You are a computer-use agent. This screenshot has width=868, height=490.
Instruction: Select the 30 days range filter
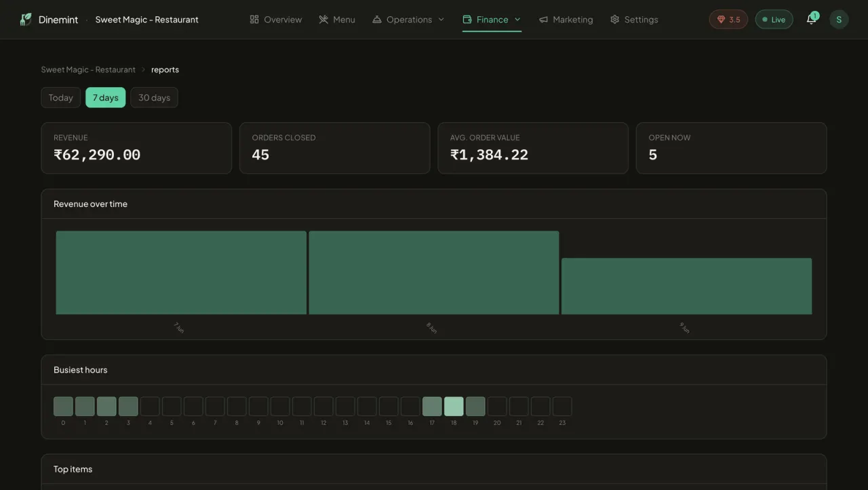154,98
